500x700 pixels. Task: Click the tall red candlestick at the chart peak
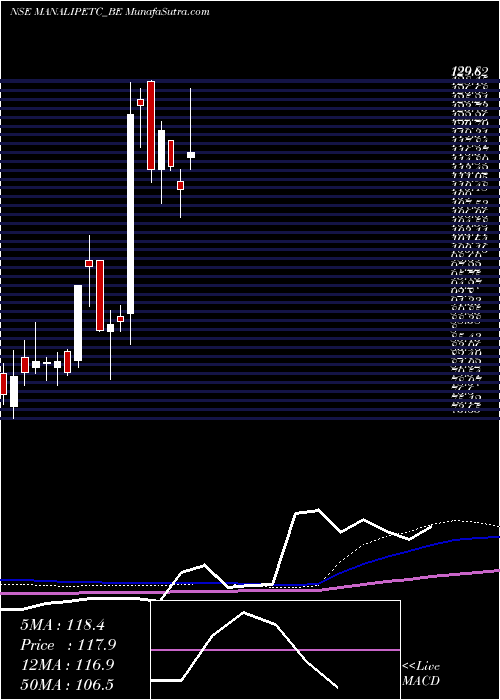151,125
